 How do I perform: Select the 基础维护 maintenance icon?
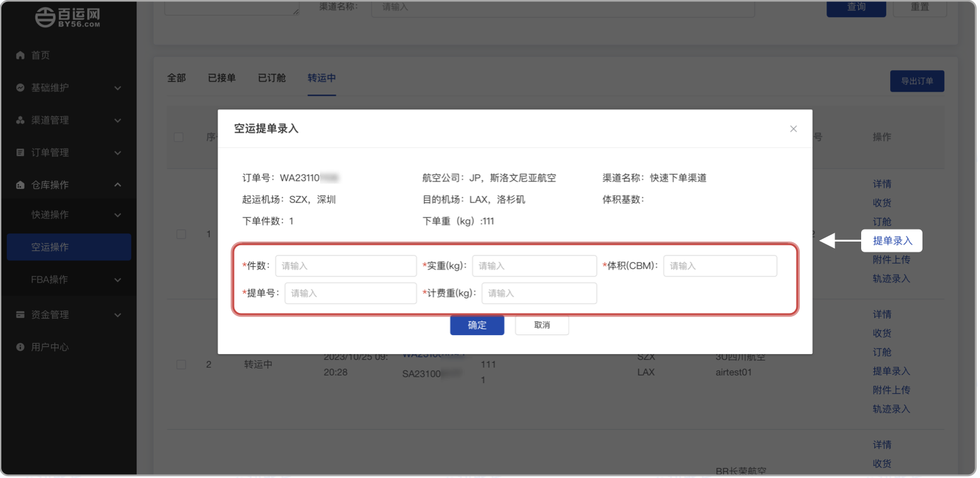tap(20, 88)
